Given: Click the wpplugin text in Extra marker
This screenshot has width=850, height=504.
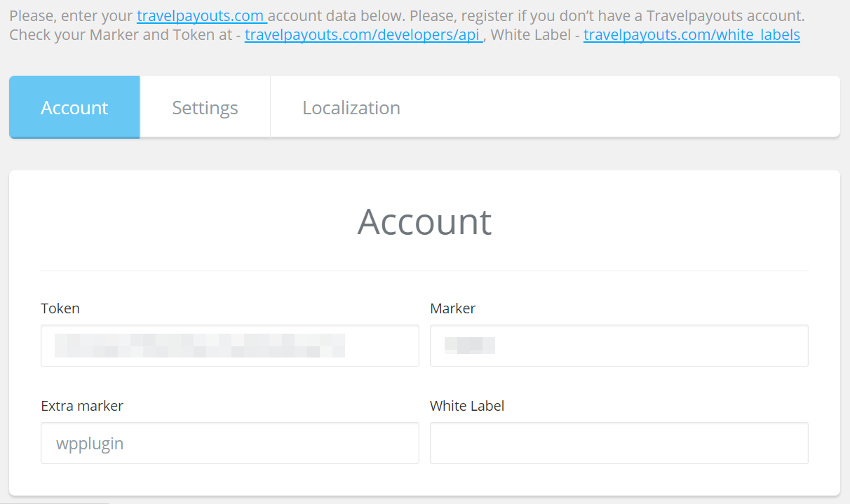Looking at the screenshot, I should [x=90, y=444].
